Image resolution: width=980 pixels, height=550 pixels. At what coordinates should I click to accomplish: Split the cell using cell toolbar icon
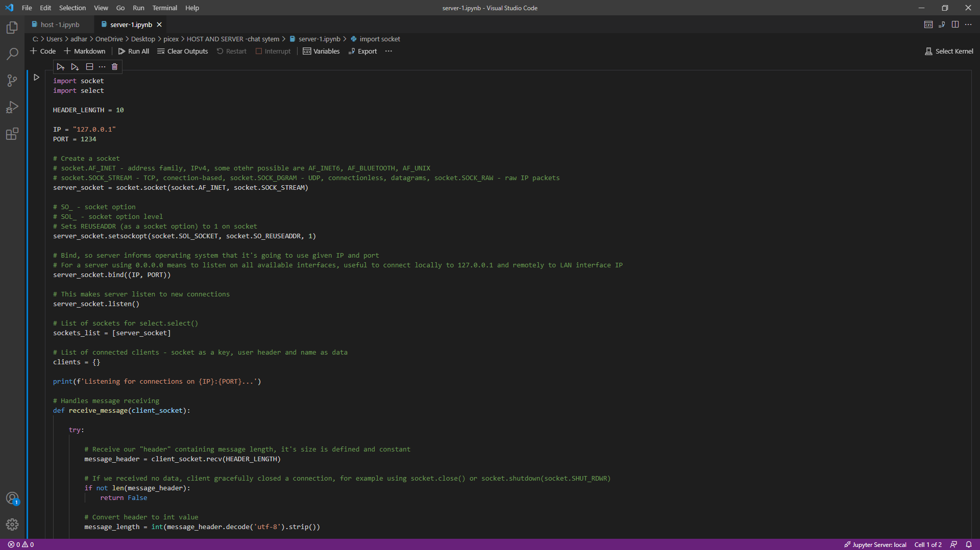(89, 67)
